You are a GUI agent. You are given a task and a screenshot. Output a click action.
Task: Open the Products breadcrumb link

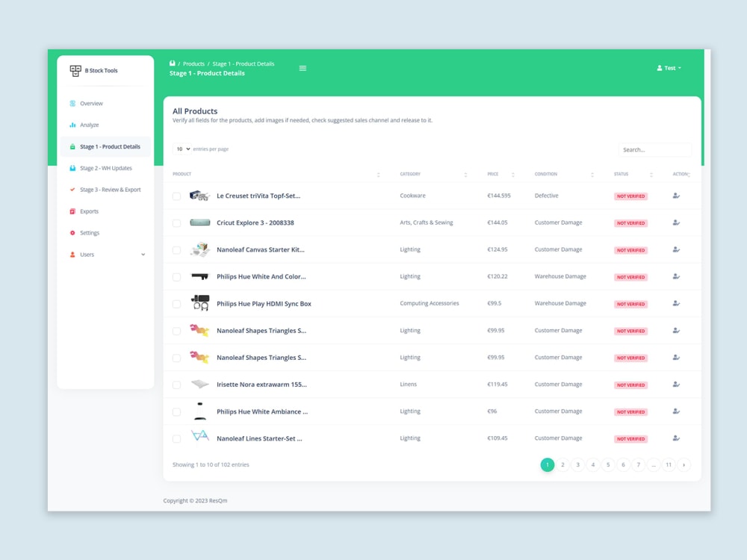click(193, 63)
